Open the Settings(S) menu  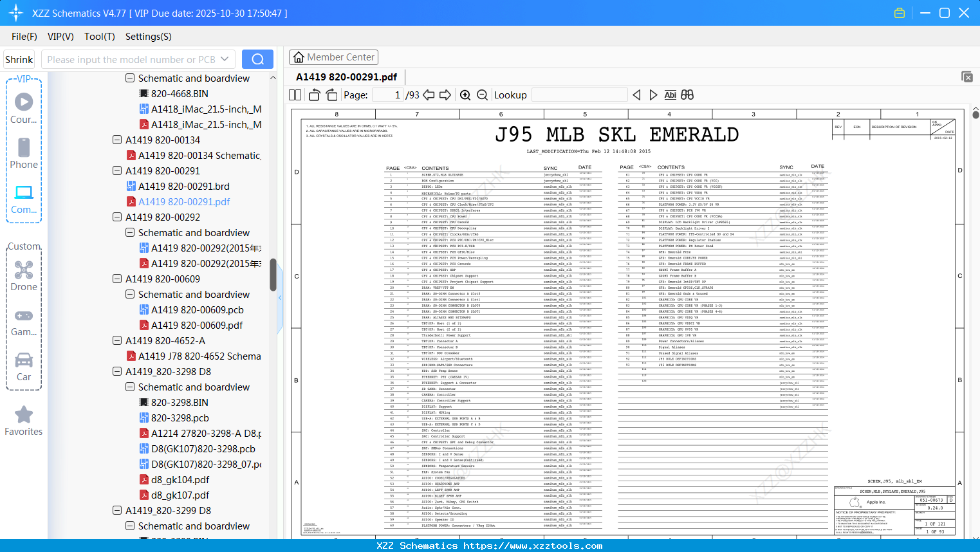(149, 37)
